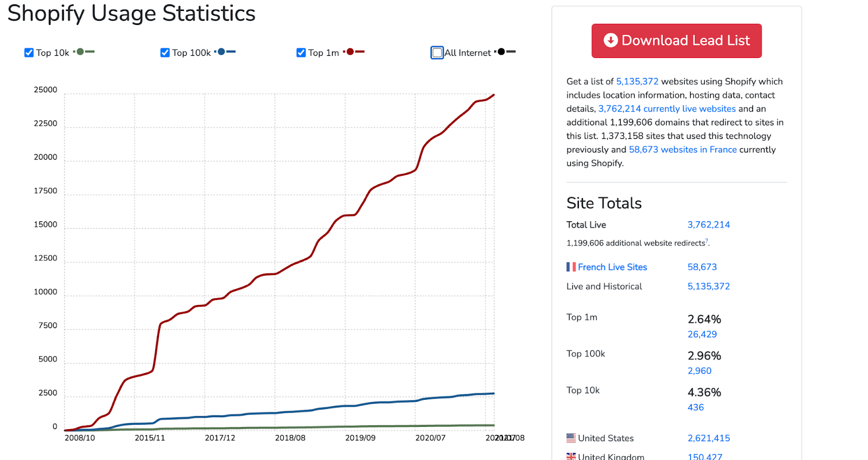Uncheck the Top 10k checkbox
The height and width of the screenshot is (460, 868).
point(29,53)
